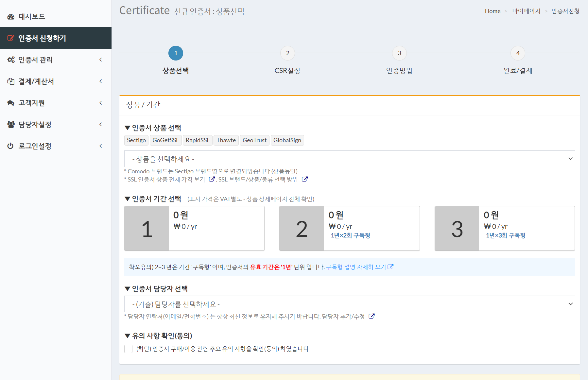The image size is (588, 380).
Task: Click 마이페이지 breadcrumb link
Action: click(526, 11)
